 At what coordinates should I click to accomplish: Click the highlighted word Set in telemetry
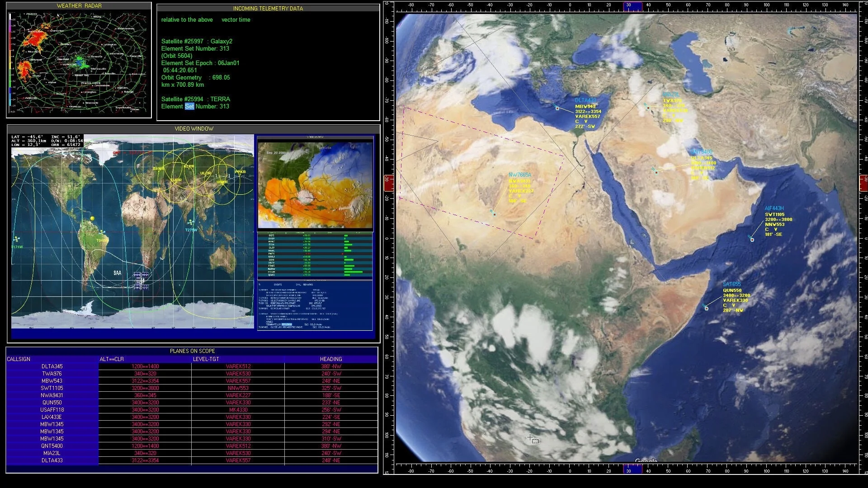(x=189, y=107)
